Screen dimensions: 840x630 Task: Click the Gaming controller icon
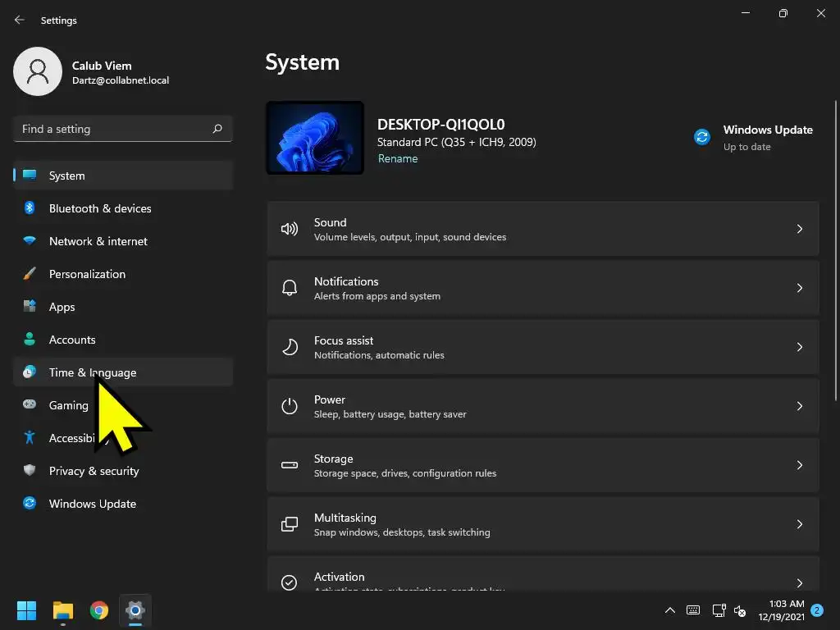pyautogui.click(x=30, y=404)
